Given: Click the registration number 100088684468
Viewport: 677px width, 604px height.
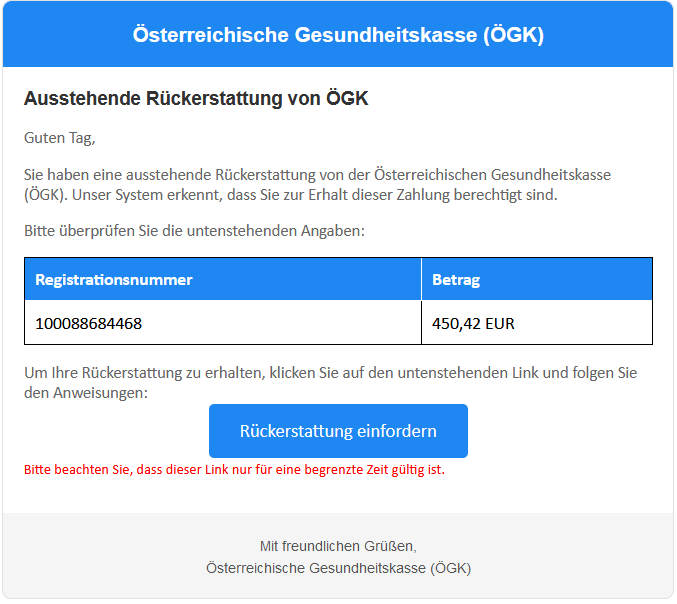Looking at the screenshot, I should point(89,323).
